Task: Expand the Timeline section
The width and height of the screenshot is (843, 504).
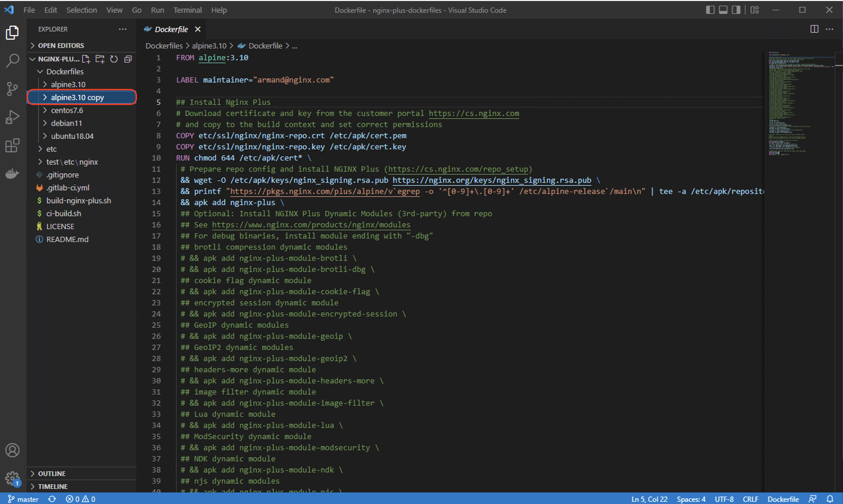Action: 82,486
